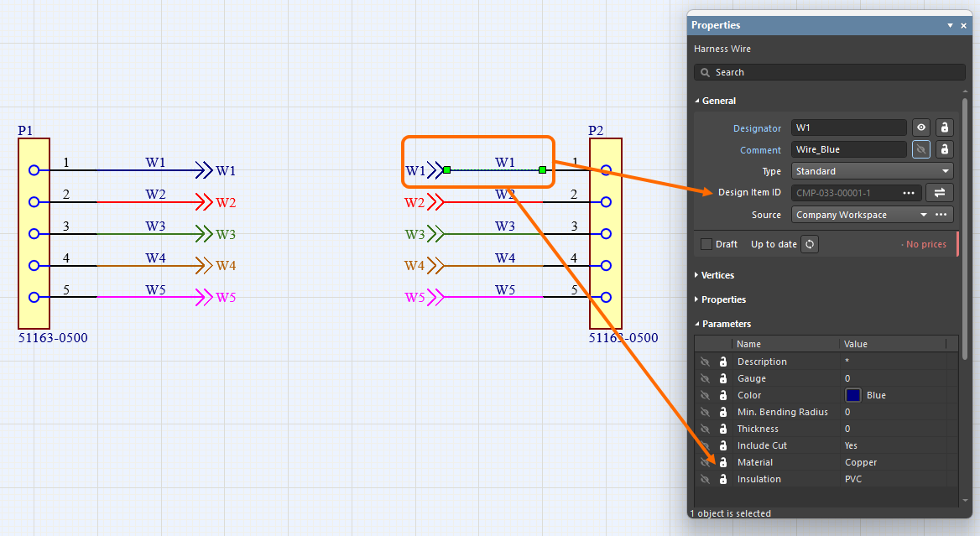Expand the Properties section below Vertices

point(723,299)
